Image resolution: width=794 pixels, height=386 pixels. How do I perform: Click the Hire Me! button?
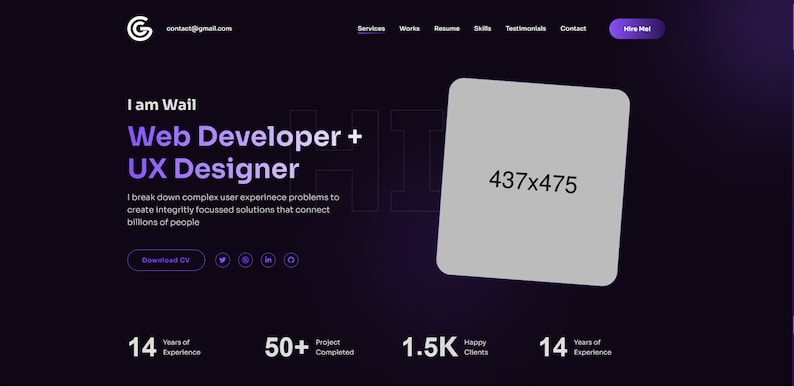(x=637, y=29)
